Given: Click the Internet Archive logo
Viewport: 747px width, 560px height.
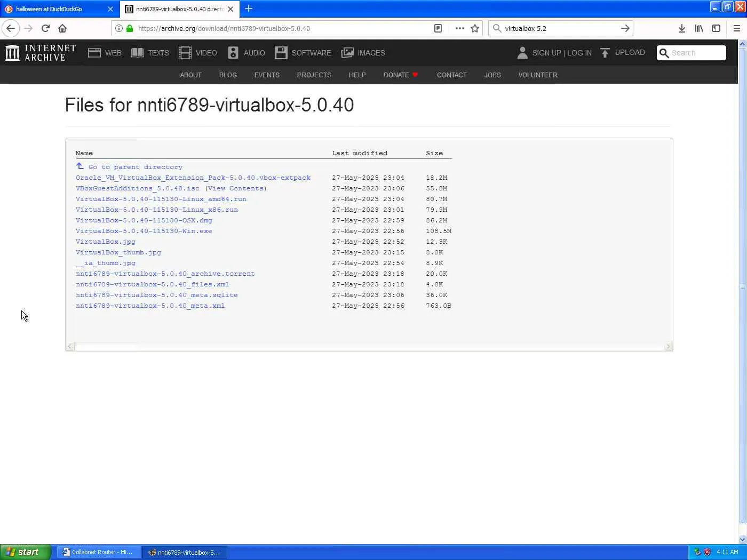Looking at the screenshot, I should tap(41, 53).
